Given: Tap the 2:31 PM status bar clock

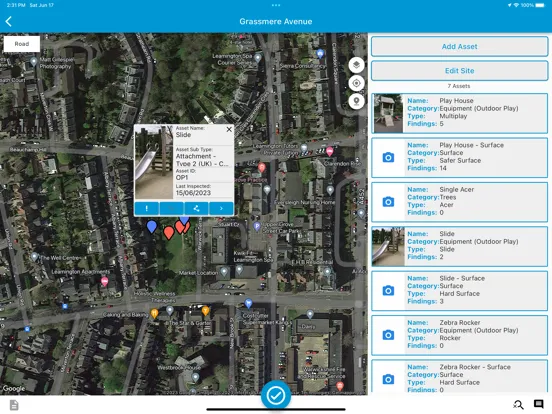Looking at the screenshot, I should pos(16,5).
